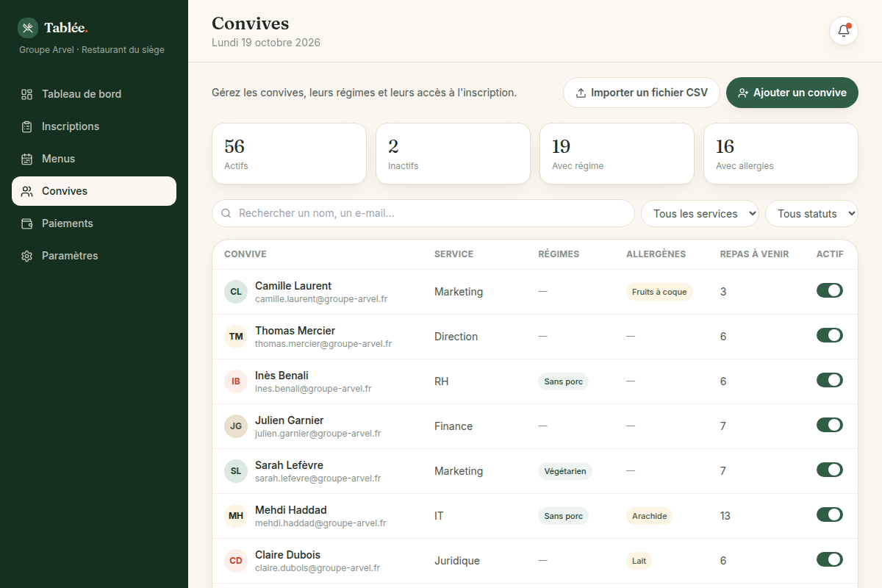Screen dimensions: 882x588
Task: Open Paramètres in the sidebar
Action: pos(94,256)
